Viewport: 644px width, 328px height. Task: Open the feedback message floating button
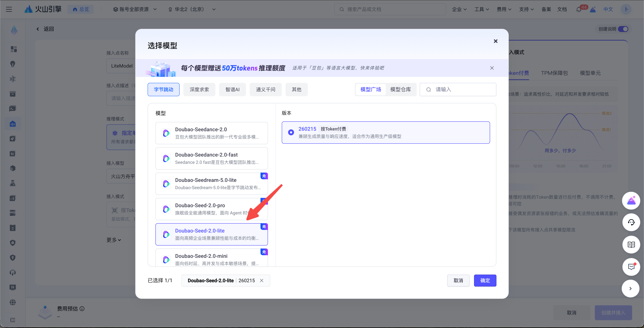coord(631,267)
